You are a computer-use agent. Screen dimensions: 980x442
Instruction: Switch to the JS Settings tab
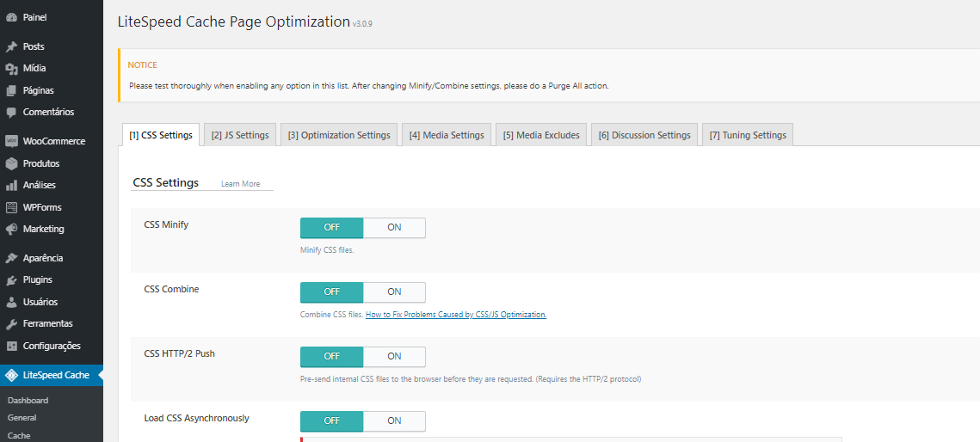[x=240, y=135]
